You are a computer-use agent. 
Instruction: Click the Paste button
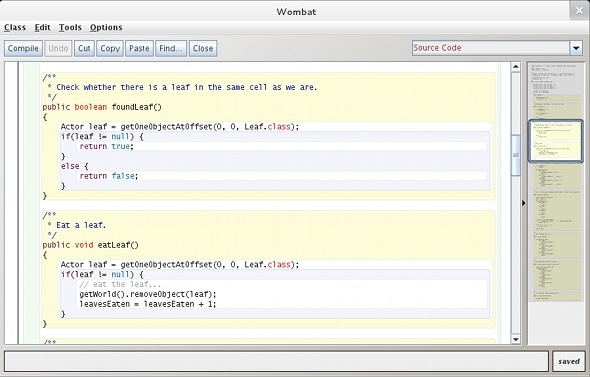point(139,49)
